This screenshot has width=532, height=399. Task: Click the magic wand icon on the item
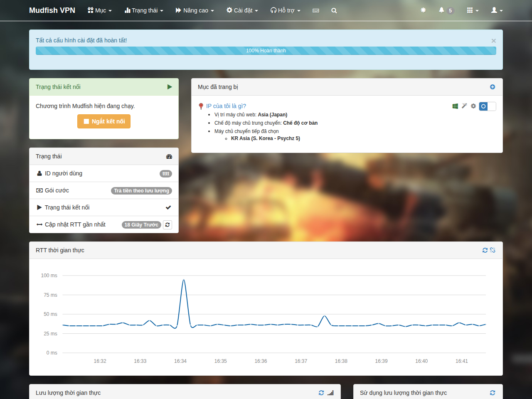click(x=464, y=106)
